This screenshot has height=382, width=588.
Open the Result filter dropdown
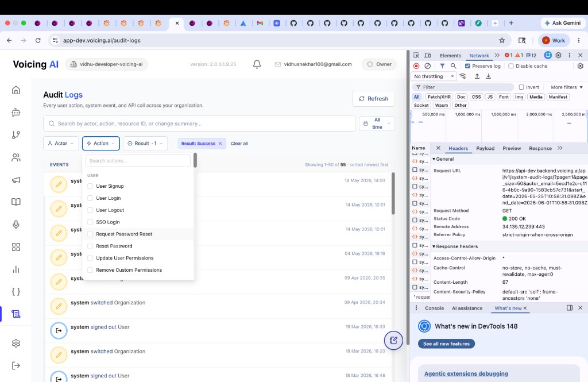click(145, 144)
